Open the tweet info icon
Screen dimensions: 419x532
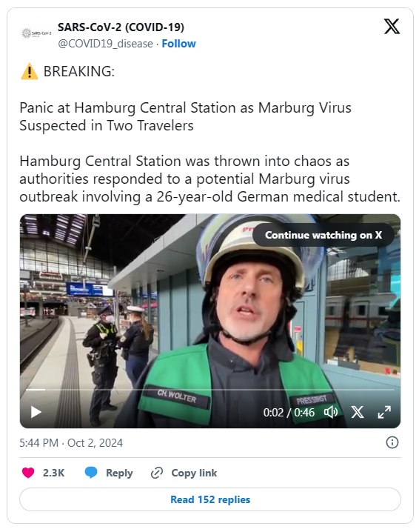point(392,442)
